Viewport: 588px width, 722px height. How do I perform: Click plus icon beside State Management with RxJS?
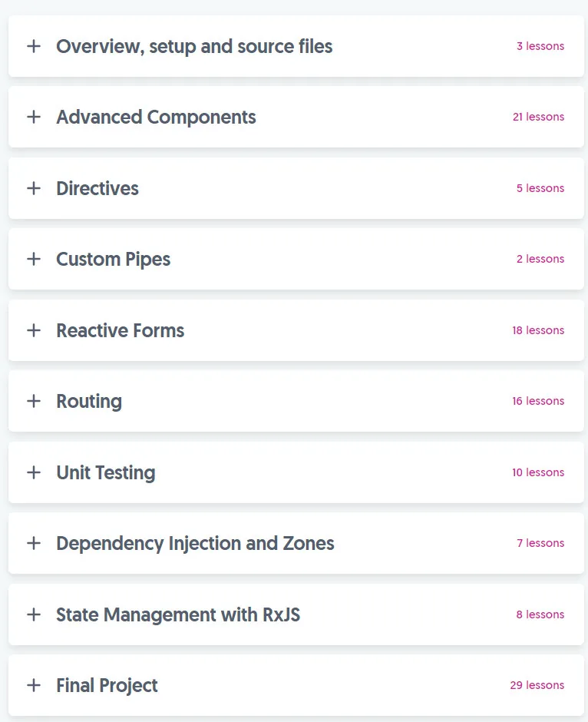pyautogui.click(x=34, y=614)
